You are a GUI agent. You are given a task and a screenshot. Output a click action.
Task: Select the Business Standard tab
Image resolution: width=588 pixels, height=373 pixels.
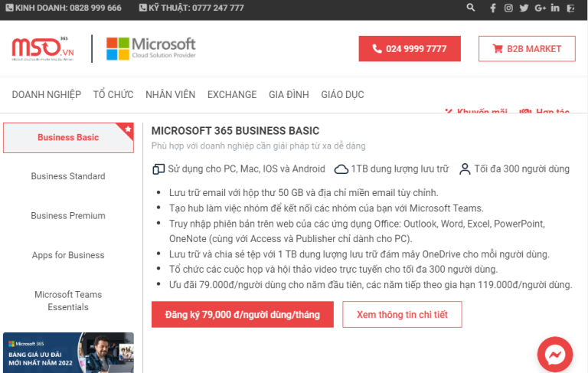(68, 176)
